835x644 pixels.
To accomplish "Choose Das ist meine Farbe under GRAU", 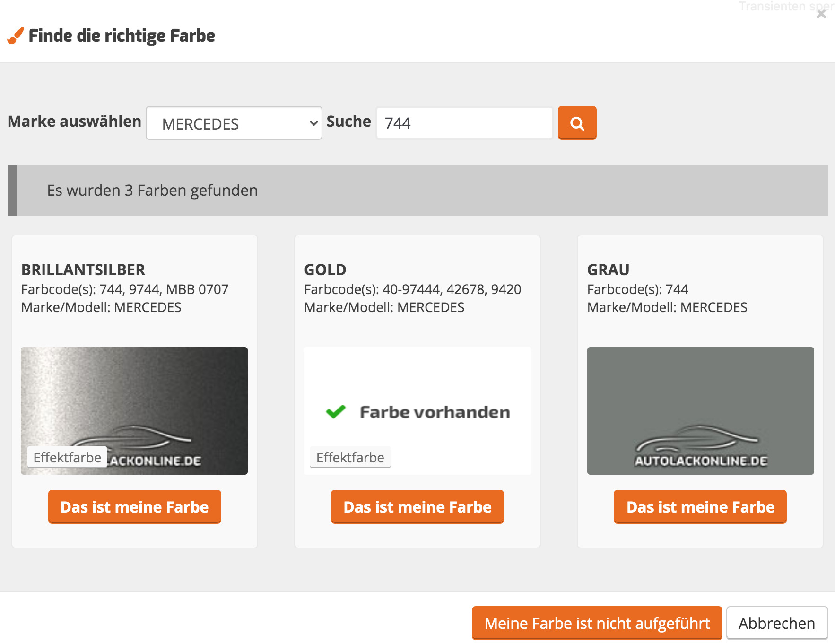I will coord(699,506).
